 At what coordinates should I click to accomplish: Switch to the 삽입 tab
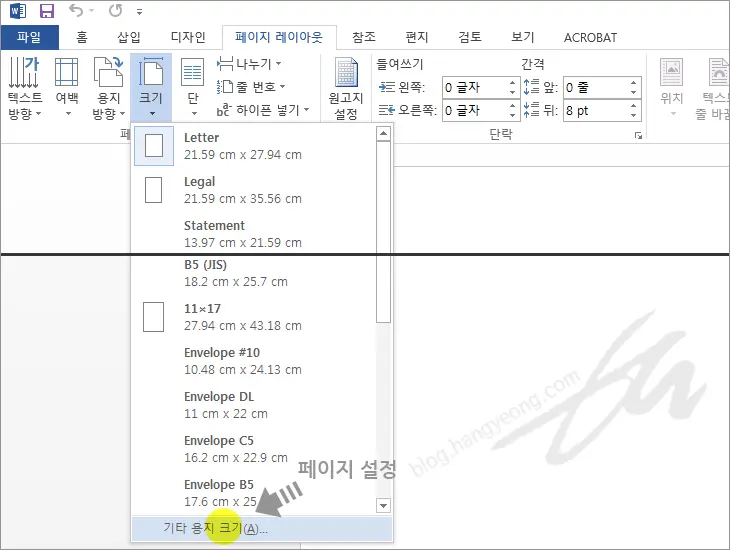point(129,37)
